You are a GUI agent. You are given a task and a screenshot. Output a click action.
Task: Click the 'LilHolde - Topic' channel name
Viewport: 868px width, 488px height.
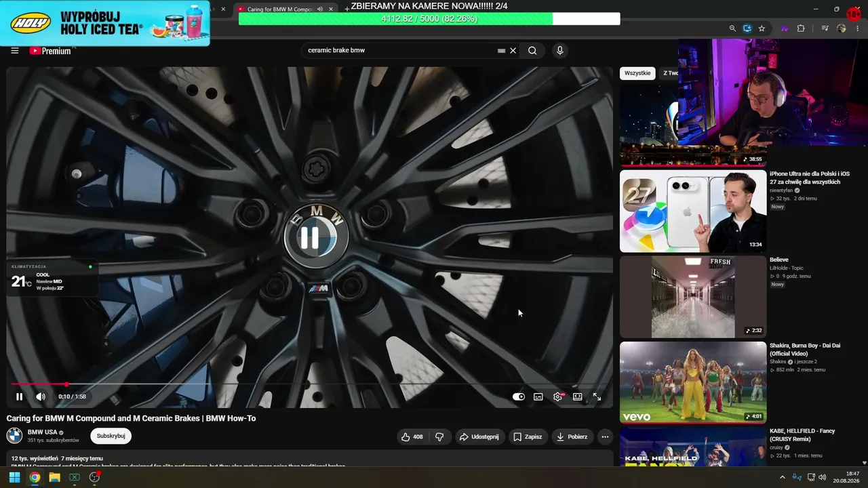[x=787, y=268]
